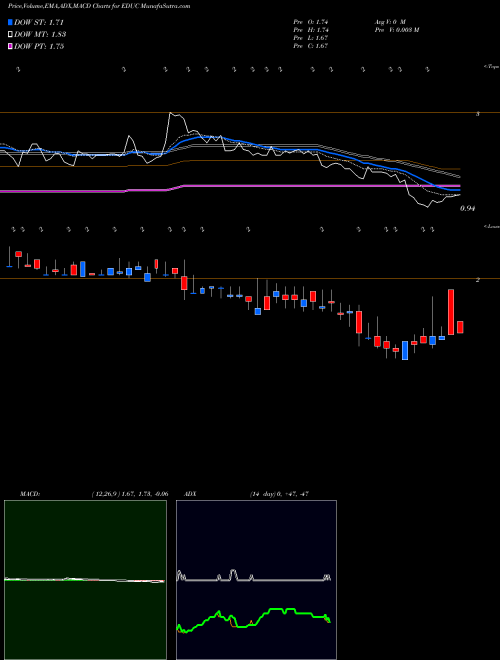
Task: Click the Pre H: 1.74 value
Action: pos(311,30)
